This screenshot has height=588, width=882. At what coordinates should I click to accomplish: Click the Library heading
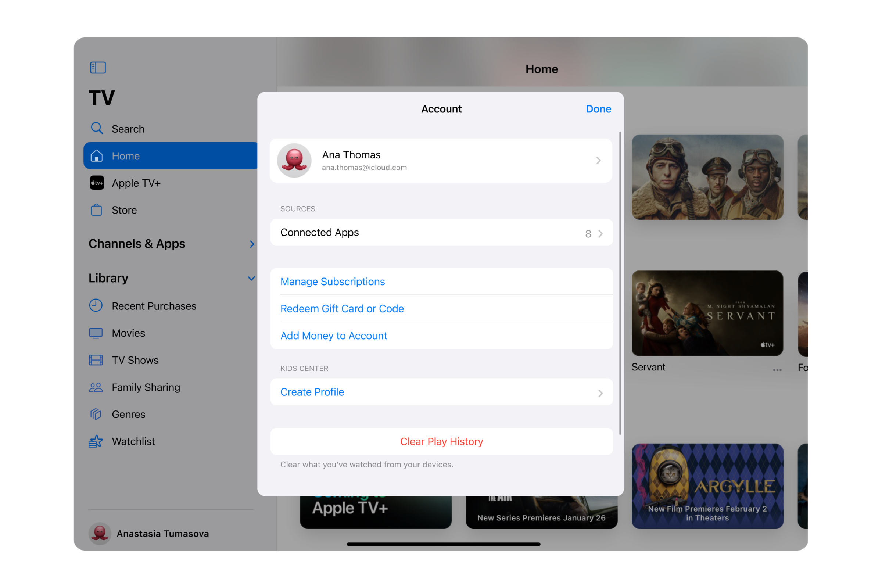tap(108, 278)
